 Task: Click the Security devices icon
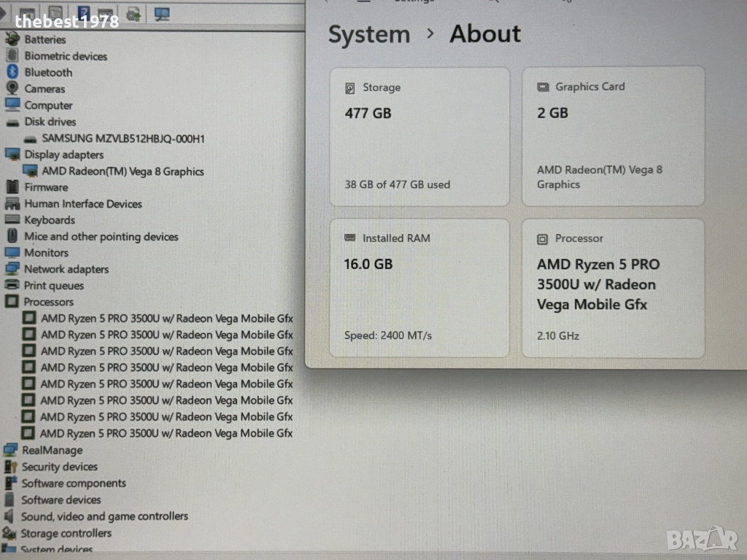point(10,467)
